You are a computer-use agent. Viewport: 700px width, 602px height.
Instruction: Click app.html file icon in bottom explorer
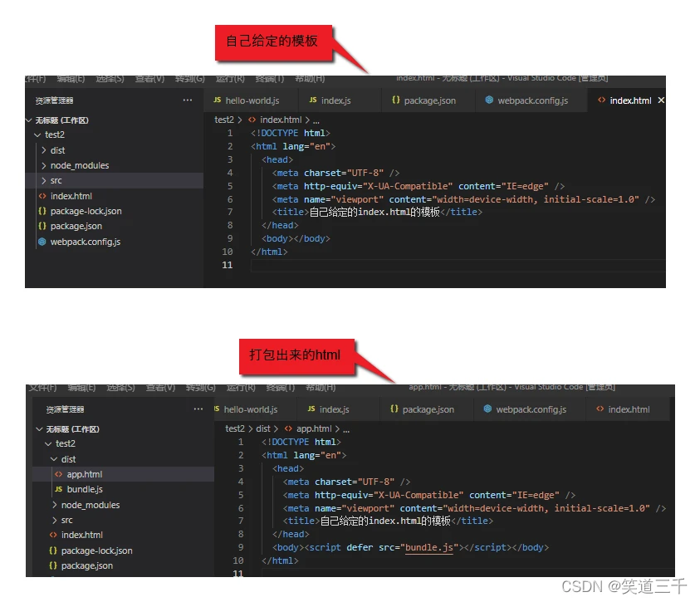tap(58, 474)
